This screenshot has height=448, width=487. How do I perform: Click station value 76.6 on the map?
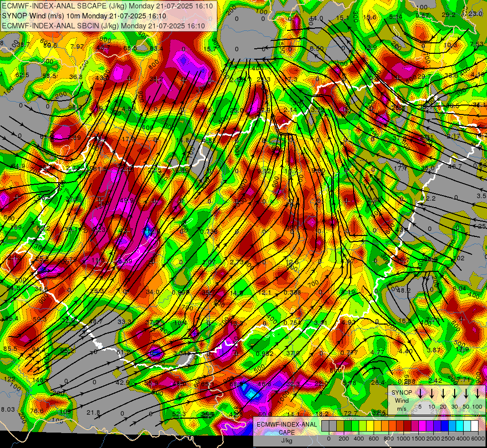pyautogui.click(x=37, y=411)
